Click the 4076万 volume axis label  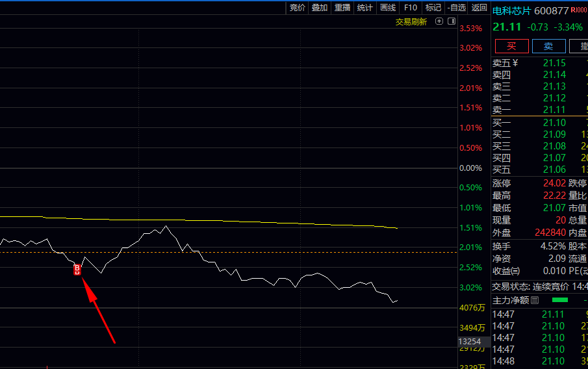click(472, 308)
